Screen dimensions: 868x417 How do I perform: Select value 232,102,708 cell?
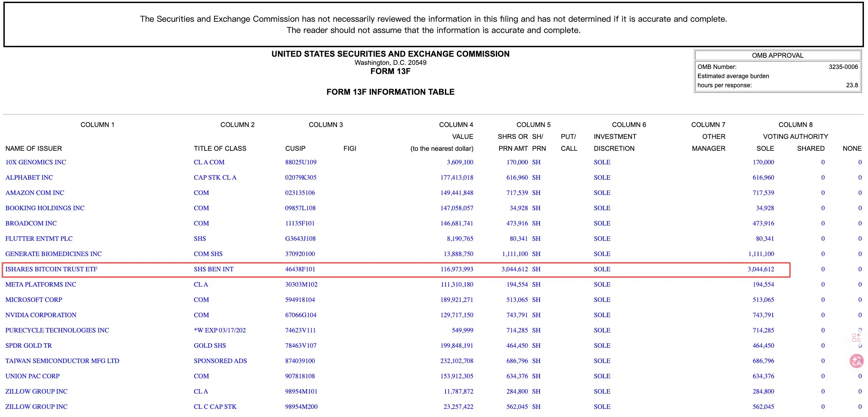tap(457, 361)
